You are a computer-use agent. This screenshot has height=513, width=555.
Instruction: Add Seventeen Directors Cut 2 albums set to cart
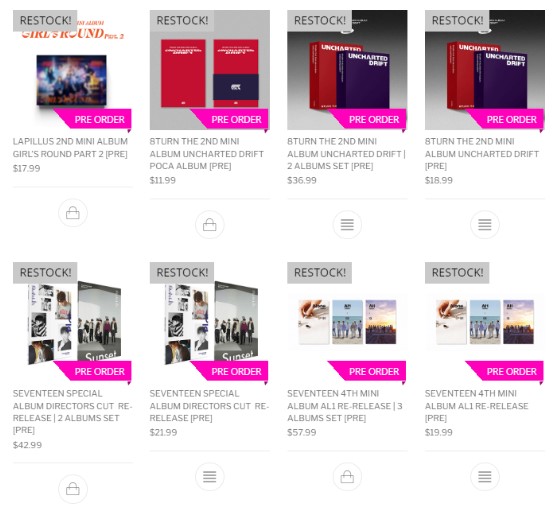tap(73, 489)
